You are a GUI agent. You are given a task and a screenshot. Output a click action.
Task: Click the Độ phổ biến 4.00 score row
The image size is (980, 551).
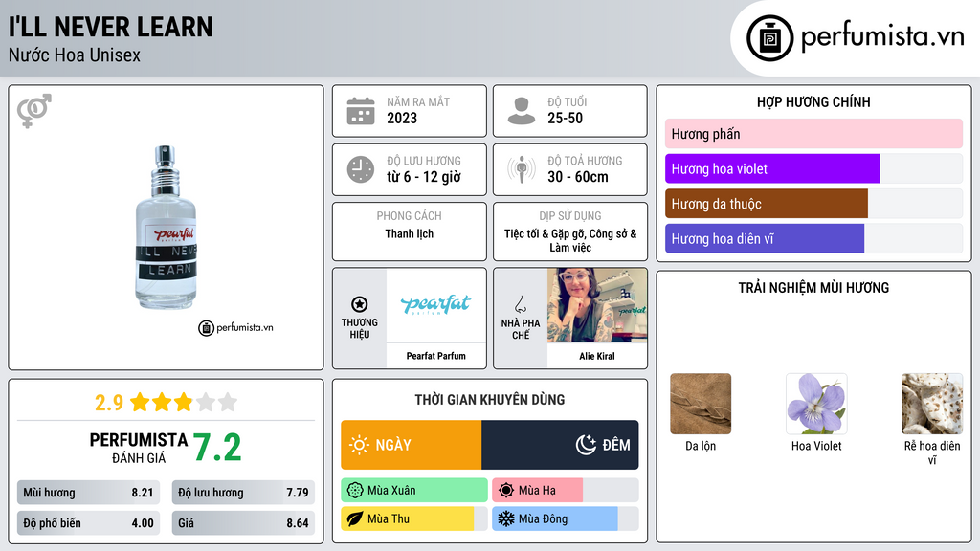88,523
